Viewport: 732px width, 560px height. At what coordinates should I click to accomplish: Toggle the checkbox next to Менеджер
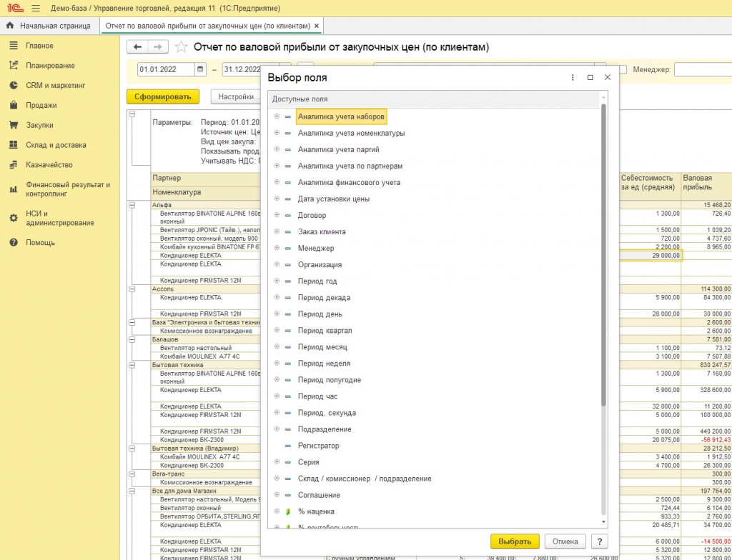pyautogui.click(x=623, y=70)
